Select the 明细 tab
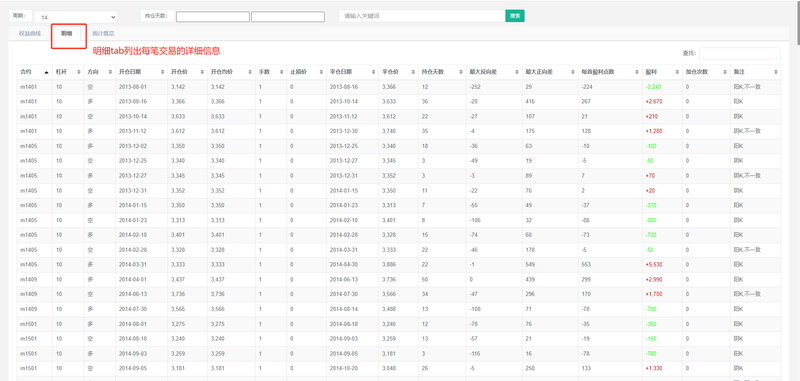 click(66, 34)
